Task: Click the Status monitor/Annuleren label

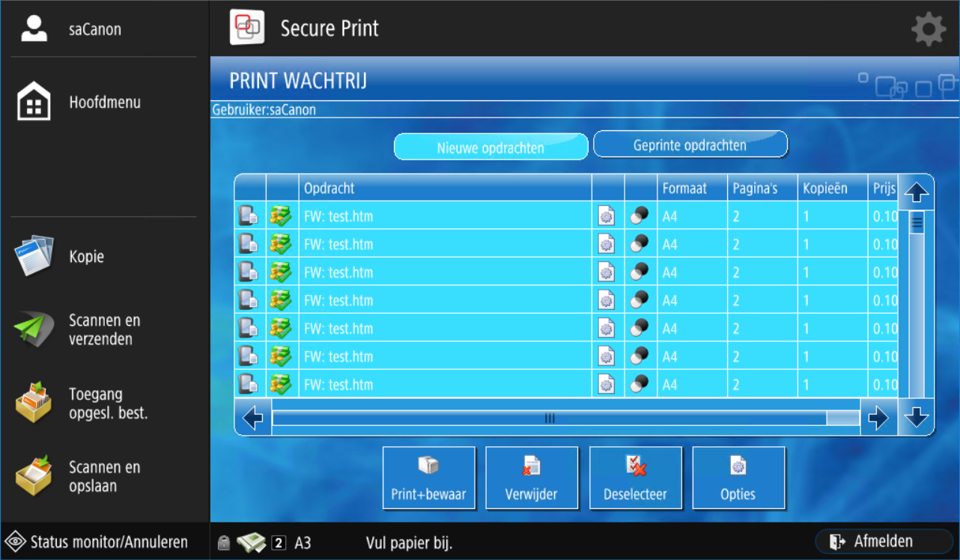Action: coord(109,542)
